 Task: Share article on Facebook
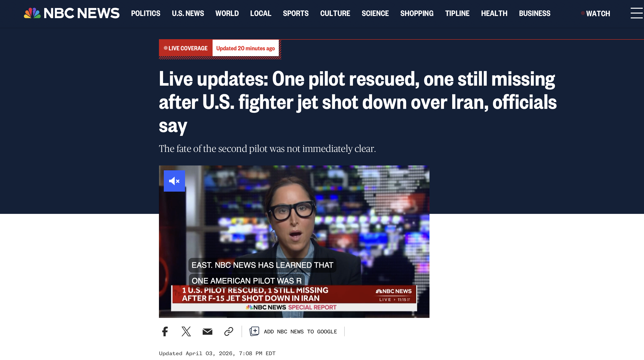point(165,331)
